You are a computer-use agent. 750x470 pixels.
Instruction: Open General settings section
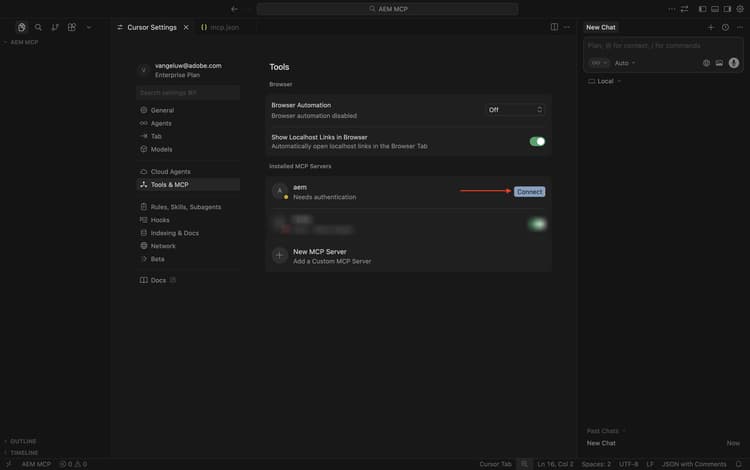[188, 110]
